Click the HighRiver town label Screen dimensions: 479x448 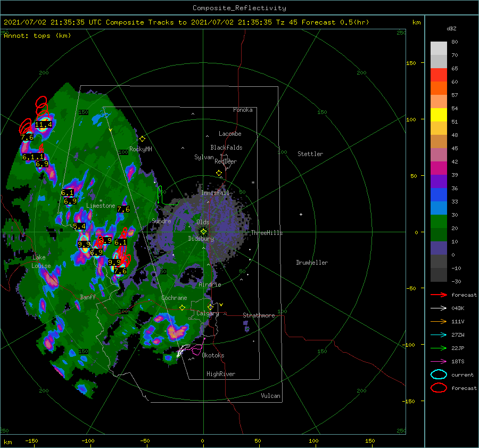[x=221, y=374]
